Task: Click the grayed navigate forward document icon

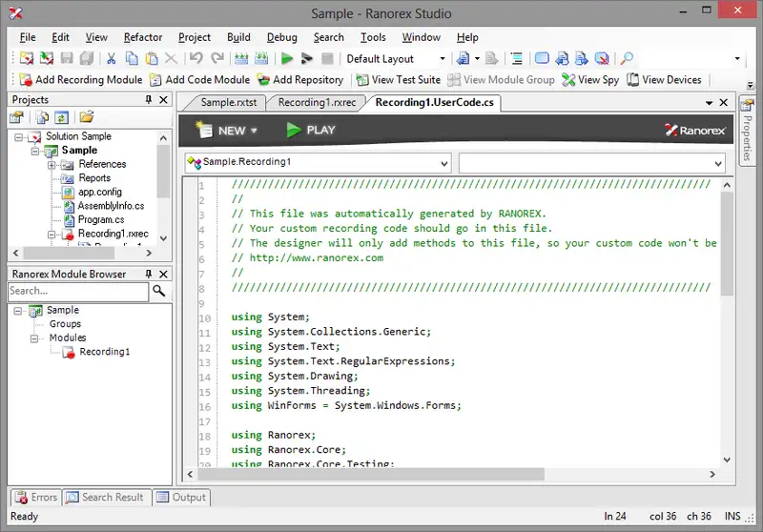Action: tap(491, 58)
